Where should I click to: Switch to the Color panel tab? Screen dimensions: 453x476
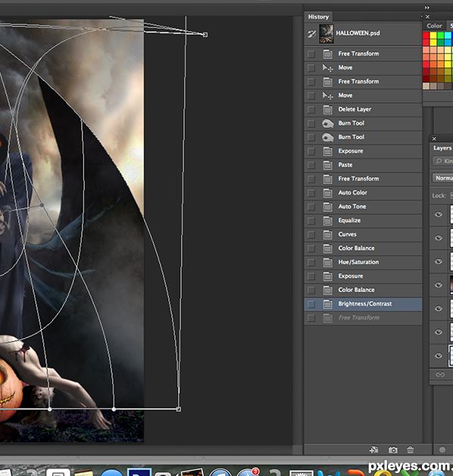(434, 26)
